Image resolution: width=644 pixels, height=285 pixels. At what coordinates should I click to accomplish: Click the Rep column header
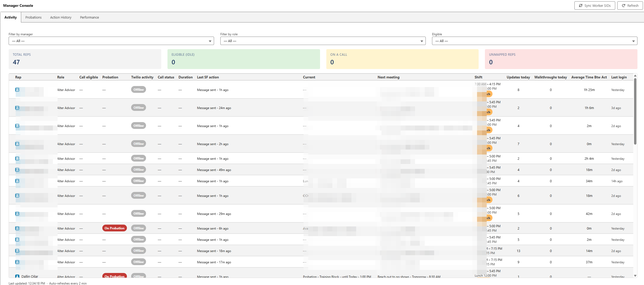[x=18, y=77]
